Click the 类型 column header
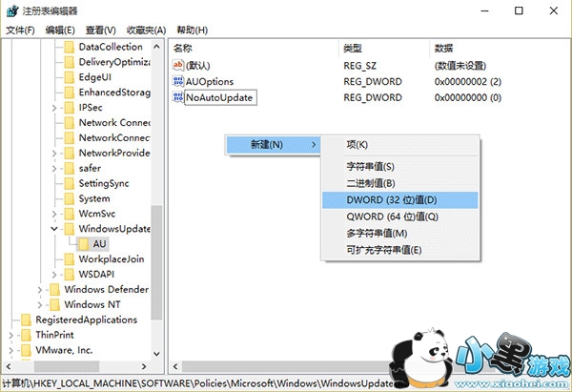The height and width of the screenshot is (392, 572). 384,49
